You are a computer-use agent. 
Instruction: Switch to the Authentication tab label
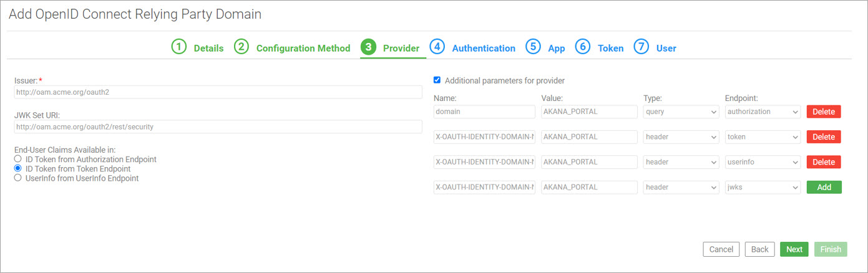point(484,48)
